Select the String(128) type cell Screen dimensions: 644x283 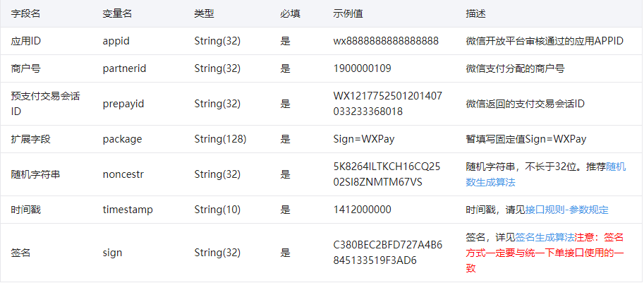pos(220,139)
